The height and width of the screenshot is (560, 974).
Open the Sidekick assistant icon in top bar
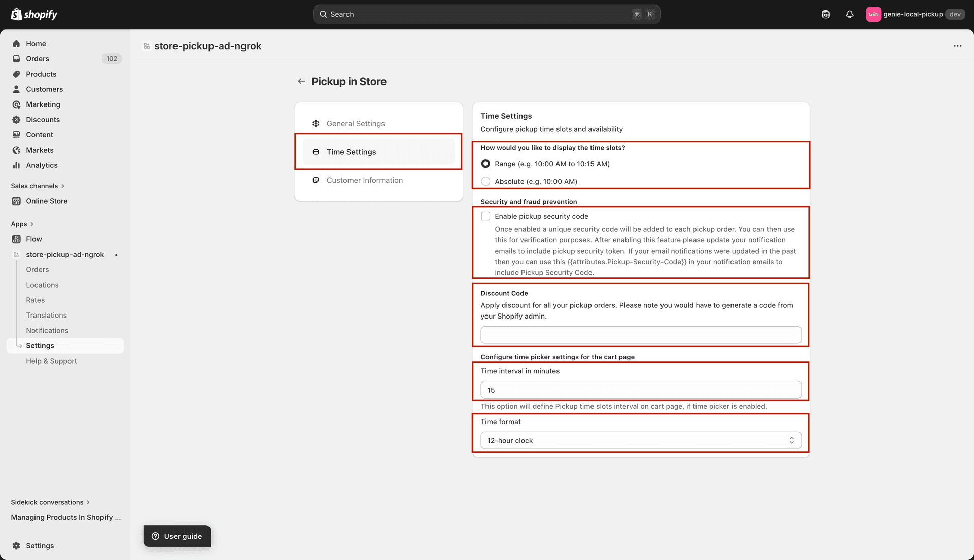(x=825, y=14)
